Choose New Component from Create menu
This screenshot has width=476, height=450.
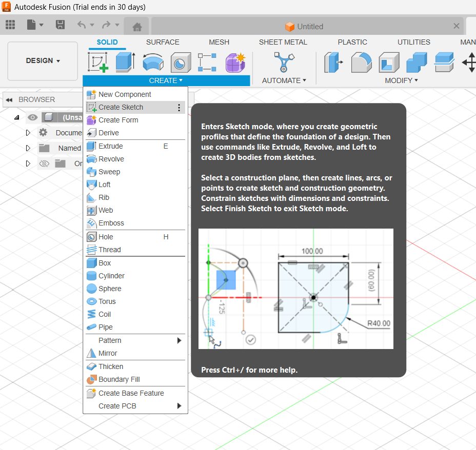click(136, 95)
